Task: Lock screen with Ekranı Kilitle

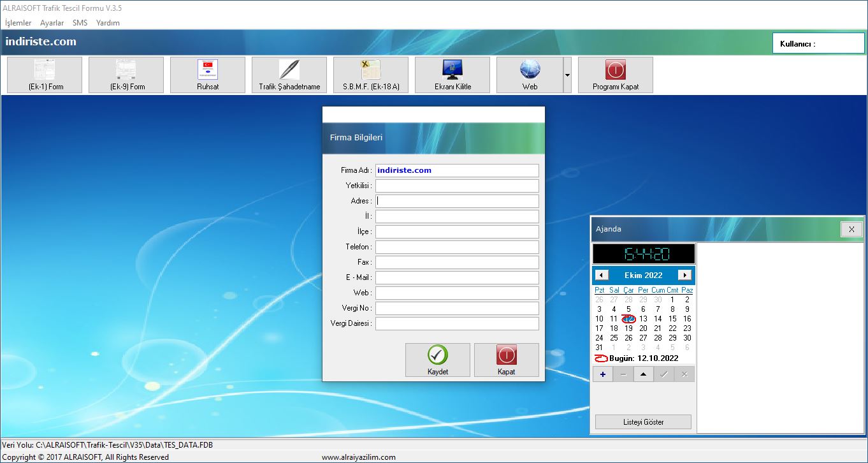Action: point(452,75)
